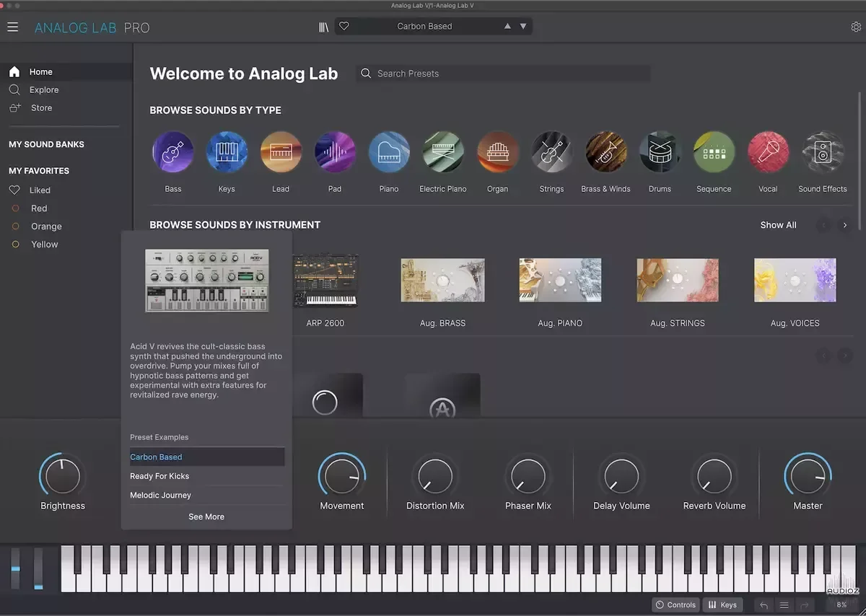
Task: Browse Keys sounds icon
Action: [x=227, y=152]
